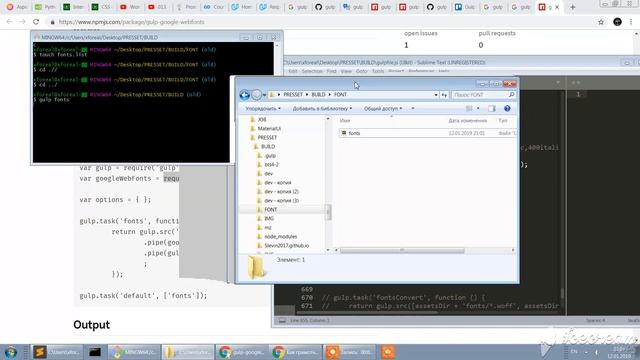Open the view options dropdown arrow in Explorer
Image resolution: width=640 pixels, height=360 pixels.
tap(478, 109)
